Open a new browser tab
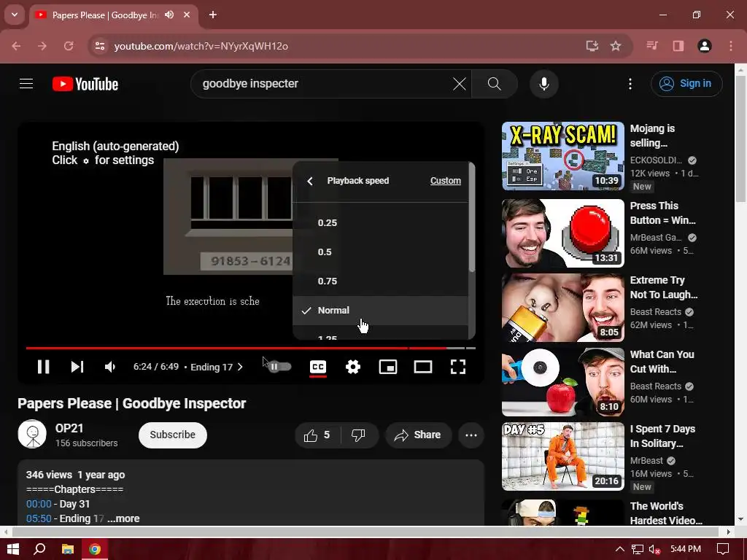This screenshot has height=560, width=747. click(213, 15)
